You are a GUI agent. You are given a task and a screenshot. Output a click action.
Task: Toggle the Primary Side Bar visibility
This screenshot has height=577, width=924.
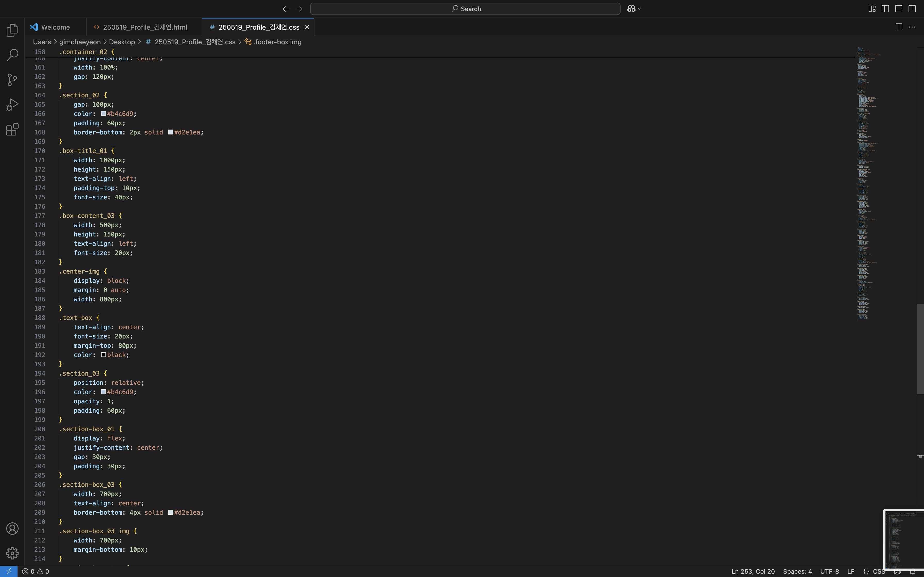(x=885, y=9)
